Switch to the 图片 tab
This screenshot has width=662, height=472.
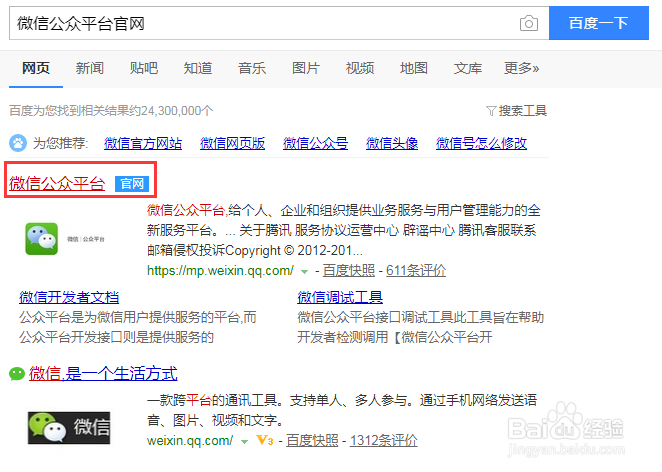(306, 68)
